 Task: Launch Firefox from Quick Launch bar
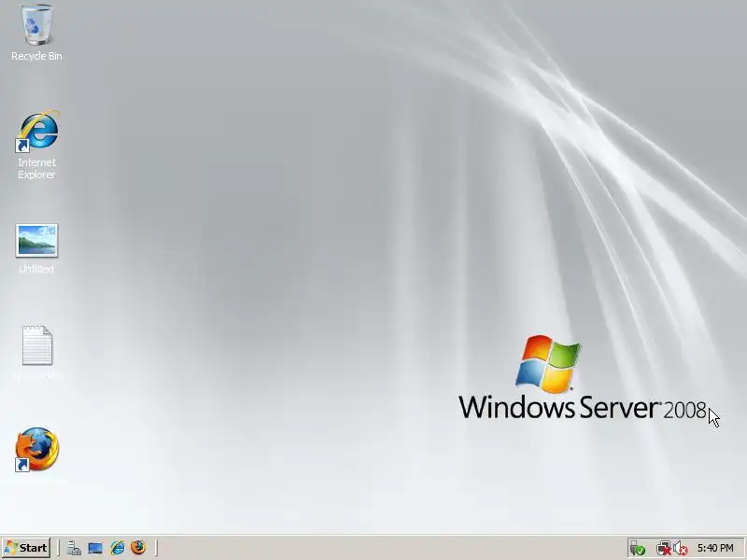138,548
